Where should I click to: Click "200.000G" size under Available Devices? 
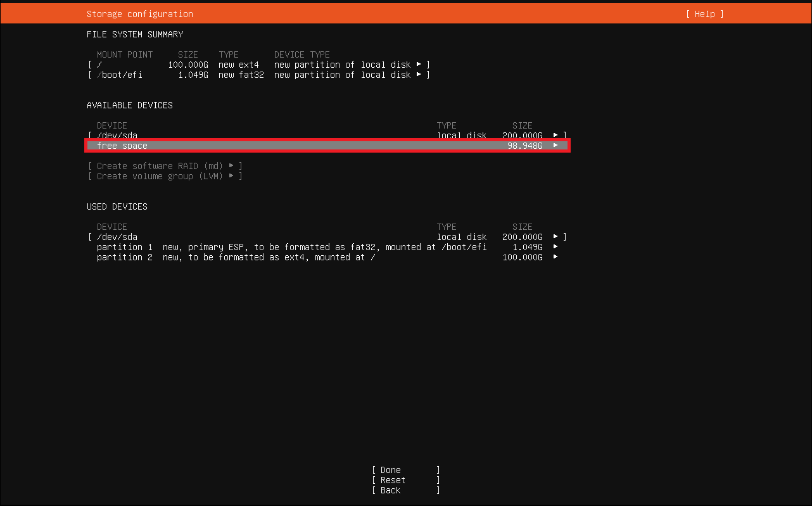click(523, 136)
